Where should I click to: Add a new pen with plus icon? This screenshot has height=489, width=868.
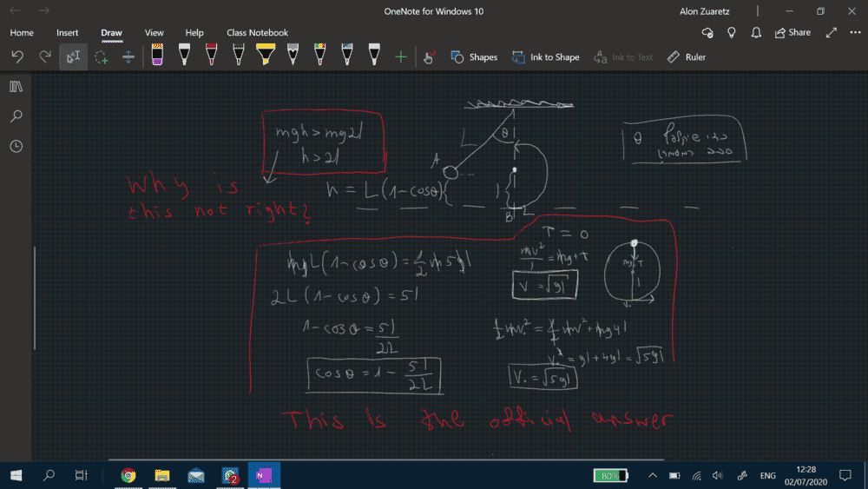pyautogui.click(x=400, y=57)
